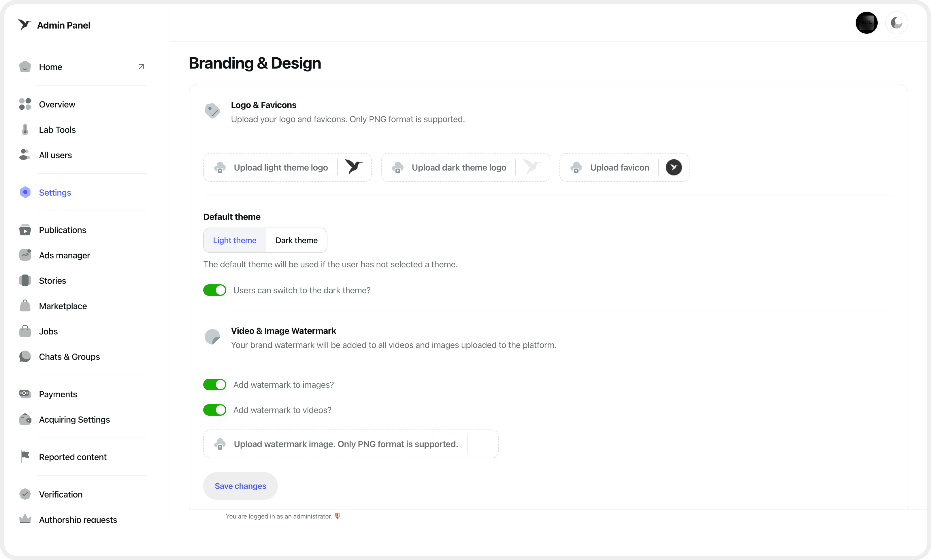This screenshot has height=560, width=931.
Task: Click the Home label in sidebar
Action: coord(51,67)
